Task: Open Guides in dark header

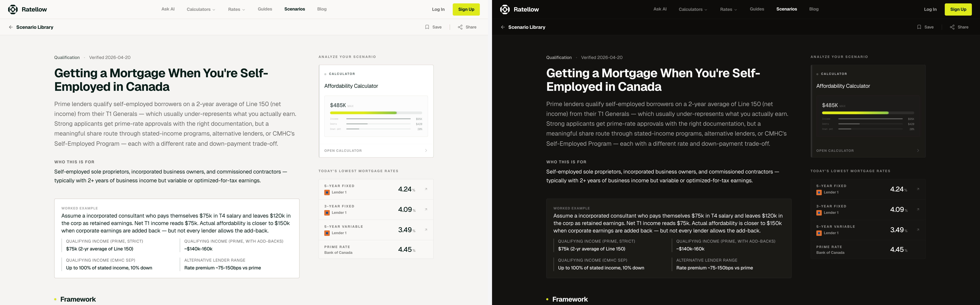Action: [757, 9]
